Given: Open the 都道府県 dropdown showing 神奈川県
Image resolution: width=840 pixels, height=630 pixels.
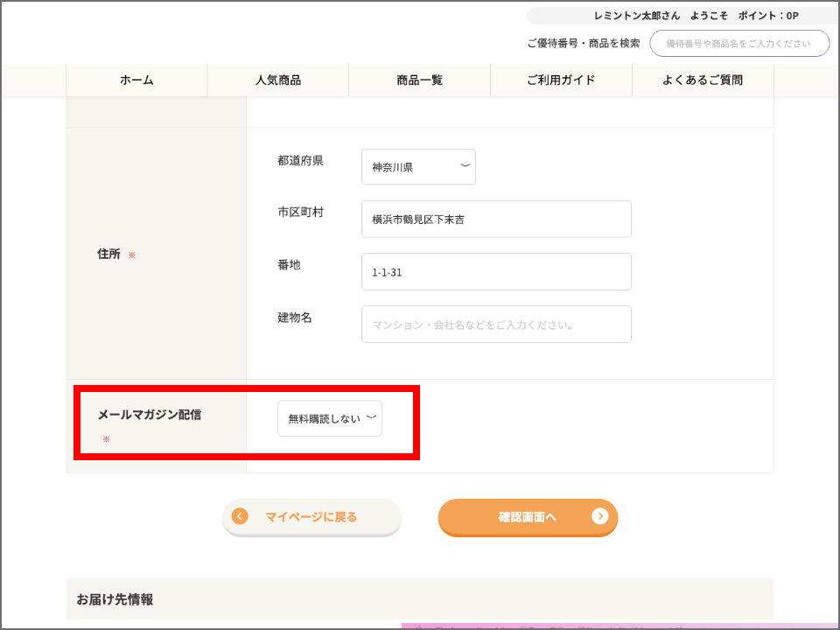Looking at the screenshot, I should [418, 166].
